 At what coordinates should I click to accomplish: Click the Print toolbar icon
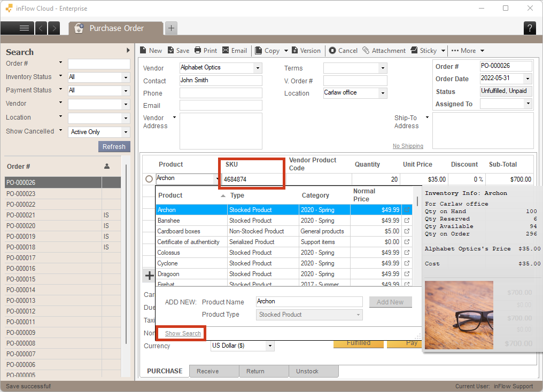198,50
